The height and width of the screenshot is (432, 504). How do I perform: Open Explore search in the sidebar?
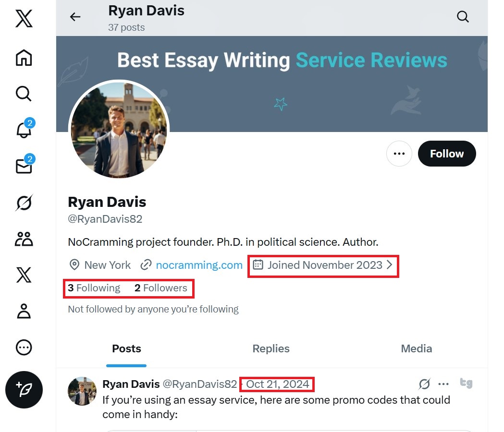tap(24, 93)
